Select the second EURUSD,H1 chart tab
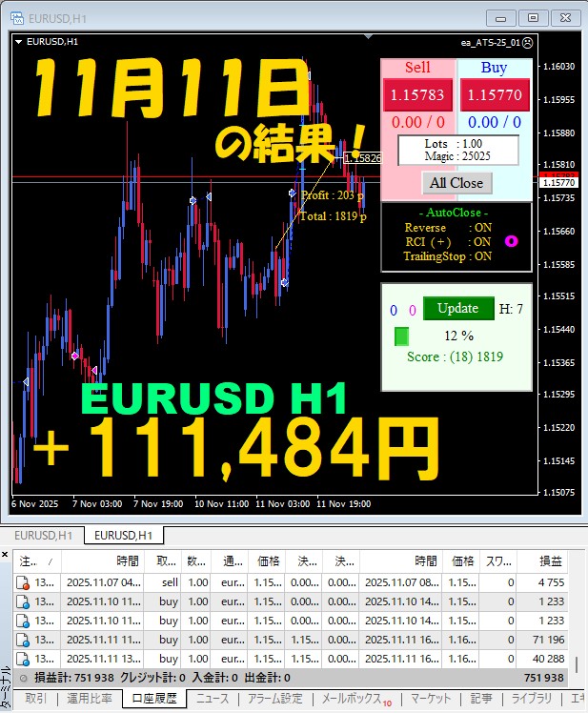Image resolution: width=588 pixels, height=713 pixels. pos(123,535)
